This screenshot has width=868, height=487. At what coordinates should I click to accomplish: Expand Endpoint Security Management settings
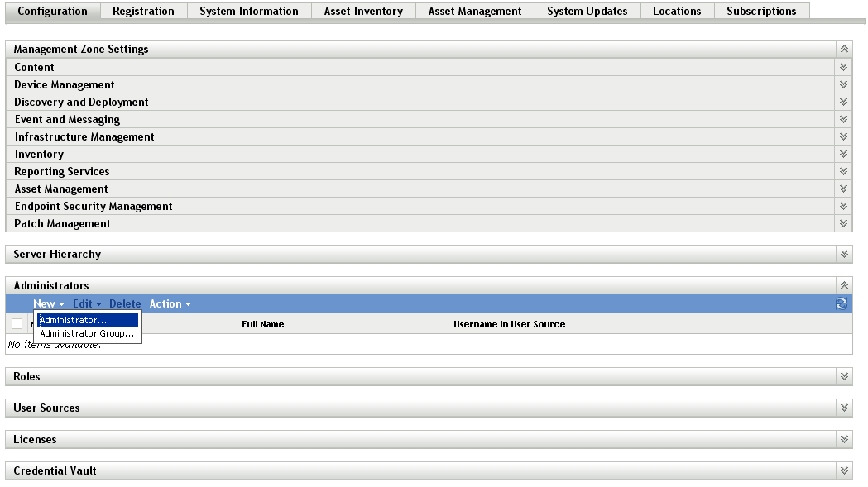click(843, 206)
